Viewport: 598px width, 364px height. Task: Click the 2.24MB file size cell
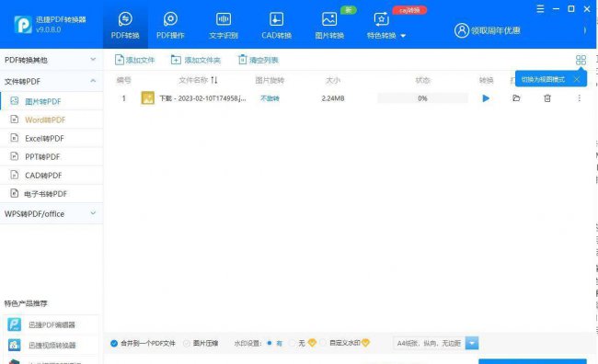tap(333, 98)
